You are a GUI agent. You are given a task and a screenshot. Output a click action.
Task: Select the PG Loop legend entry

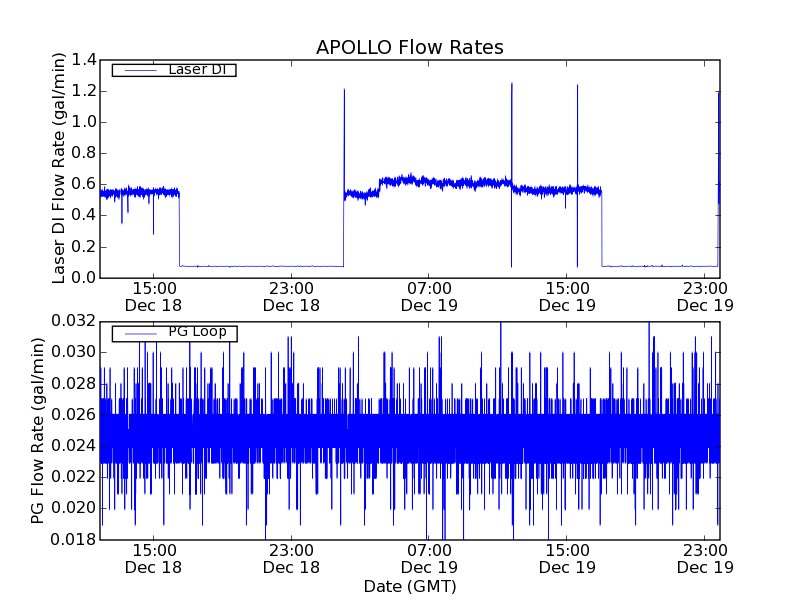click(174, 332)
